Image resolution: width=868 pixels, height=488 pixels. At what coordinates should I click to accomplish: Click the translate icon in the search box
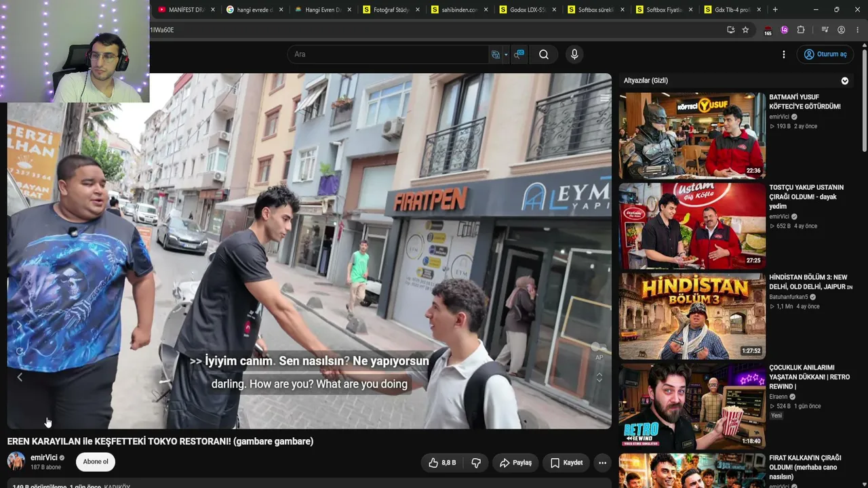496,54
